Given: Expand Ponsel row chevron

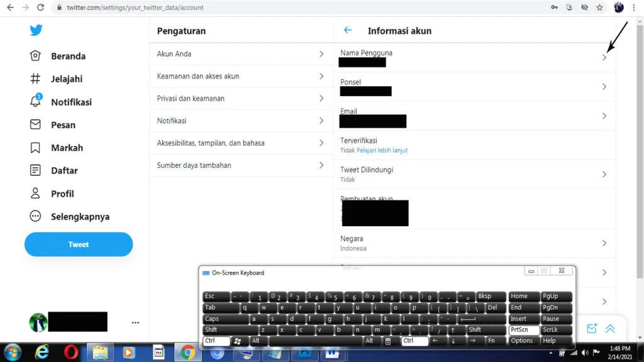Looking at the screenshot, I should pyautogui.click(x=604, y=87).
